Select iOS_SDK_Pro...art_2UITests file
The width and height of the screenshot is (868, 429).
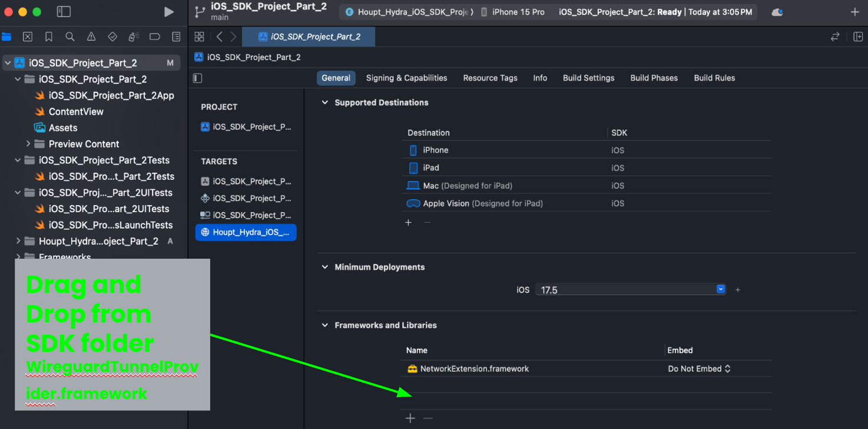[x=109, y=209]
